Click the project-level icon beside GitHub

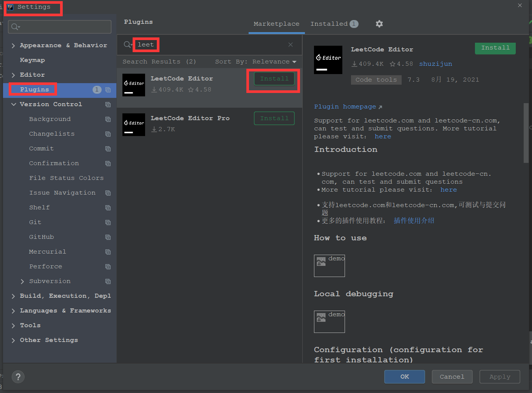pyautogui.click(x=108, y=237)
